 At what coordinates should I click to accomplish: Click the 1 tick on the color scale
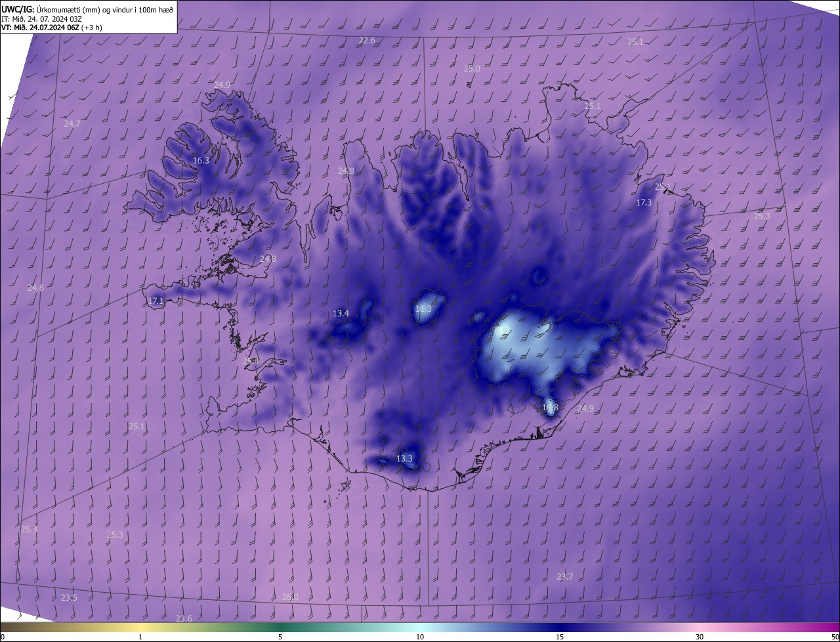(x=140, y=637)
